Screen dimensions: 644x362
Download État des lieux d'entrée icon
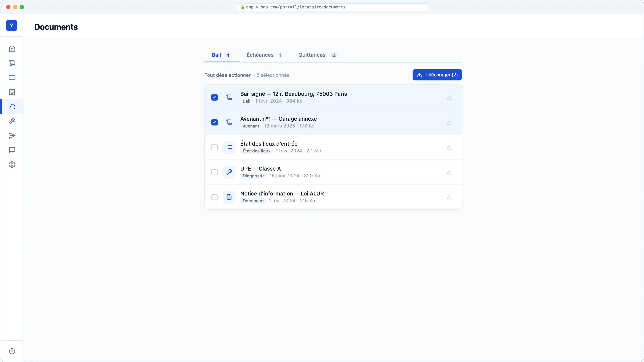450,147
